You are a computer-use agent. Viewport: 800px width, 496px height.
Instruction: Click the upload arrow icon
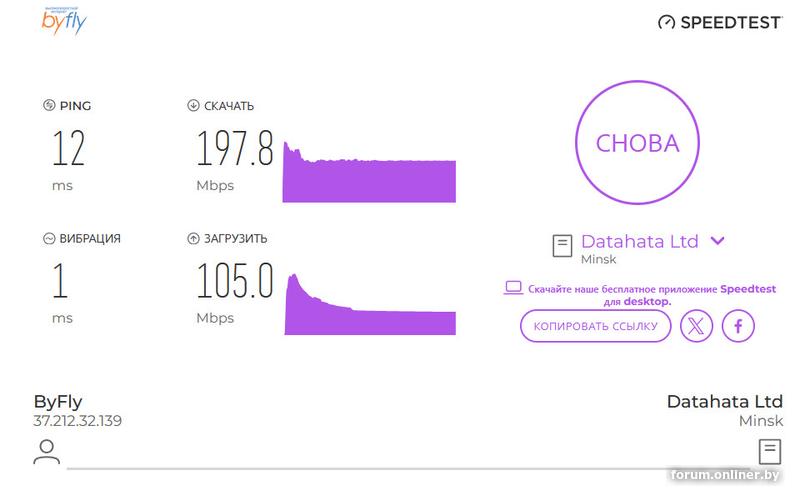coord(193,239)
